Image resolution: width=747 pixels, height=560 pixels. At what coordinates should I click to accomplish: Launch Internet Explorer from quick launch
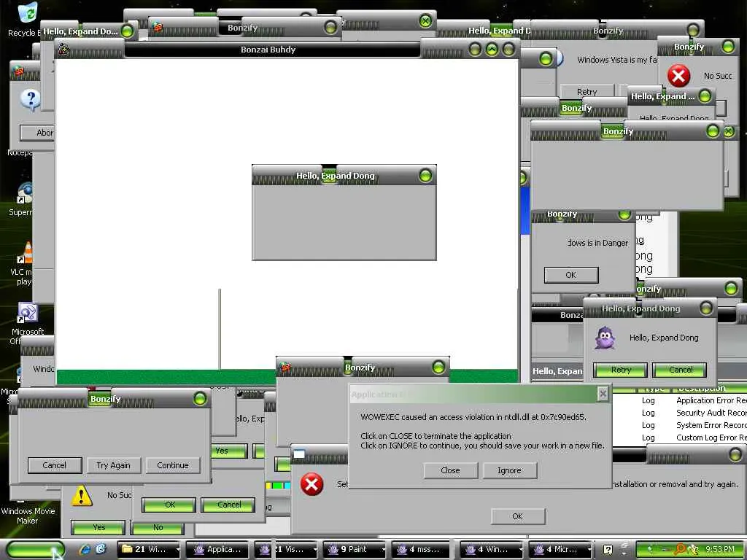tap(85, 549)
